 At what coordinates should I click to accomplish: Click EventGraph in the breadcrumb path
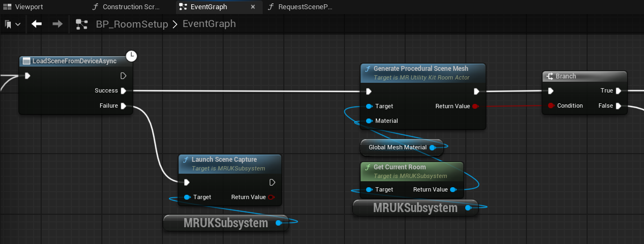pyautogui.click(x=209, y=24)
